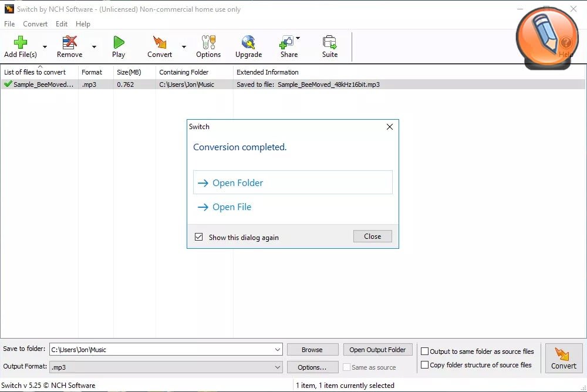Open the Output Format dropdown
This screenshot has width=587, height=392.
click(278, 367)
